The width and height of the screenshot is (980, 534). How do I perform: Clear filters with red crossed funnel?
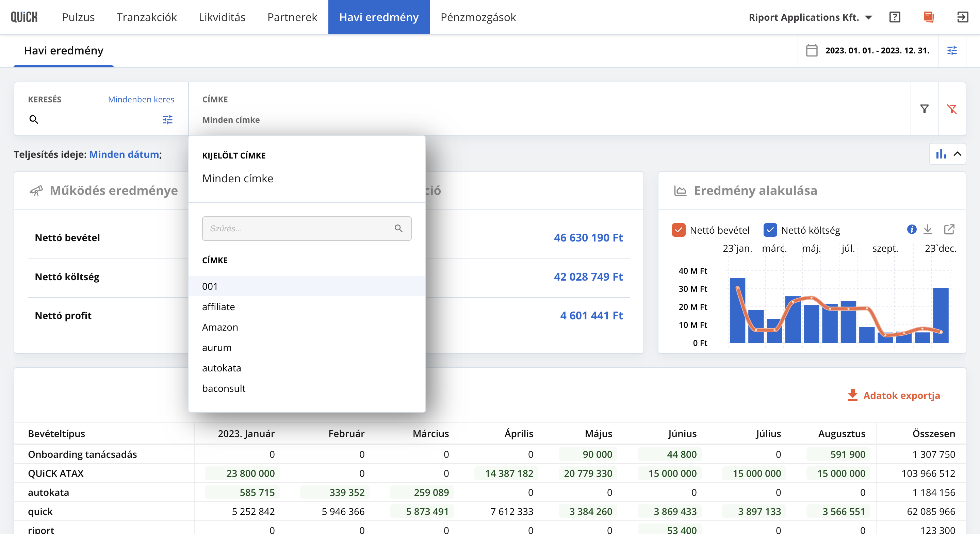click(x=952, y=109)
